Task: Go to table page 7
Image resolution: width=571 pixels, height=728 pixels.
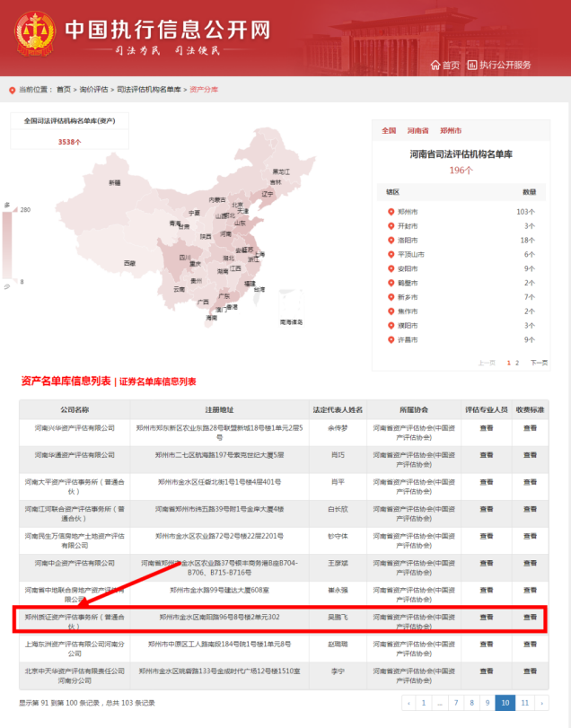Action: [x=456, y=703]
